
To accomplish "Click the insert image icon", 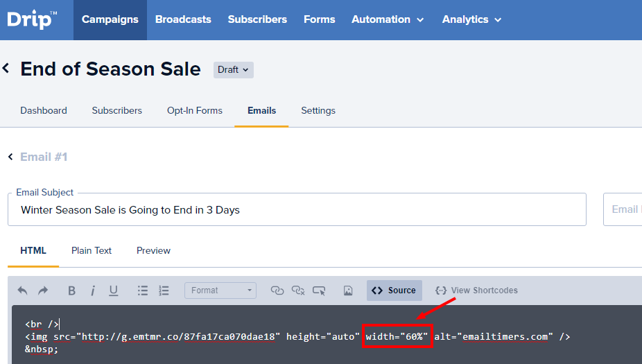I will (x=348, y=291).
